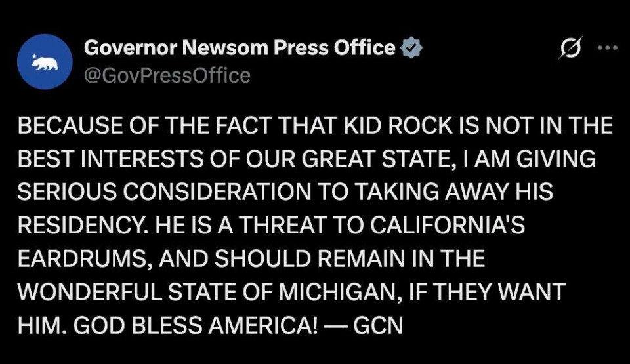Click the @GovPressOffice handle

click(x=167, y=75)
